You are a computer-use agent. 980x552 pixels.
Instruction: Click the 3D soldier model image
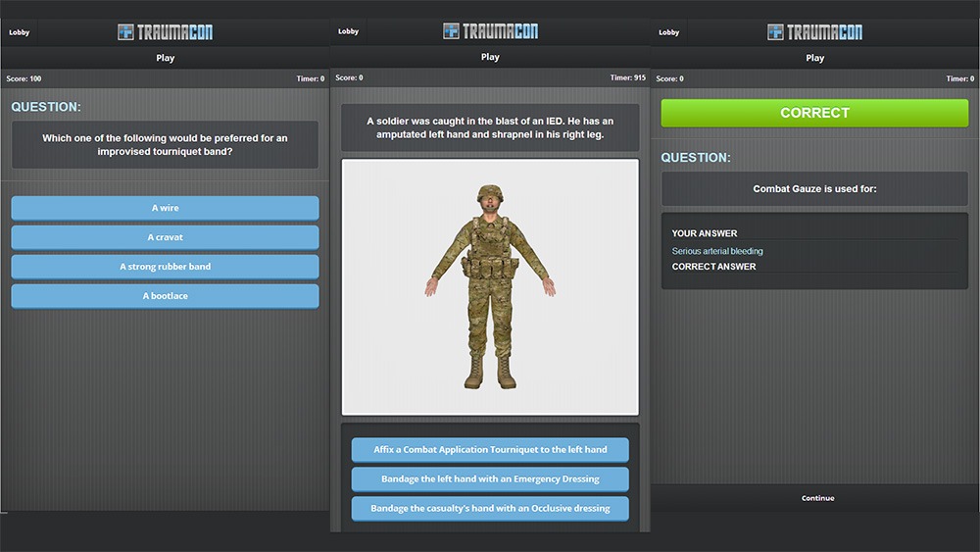[x=490, y=286]
